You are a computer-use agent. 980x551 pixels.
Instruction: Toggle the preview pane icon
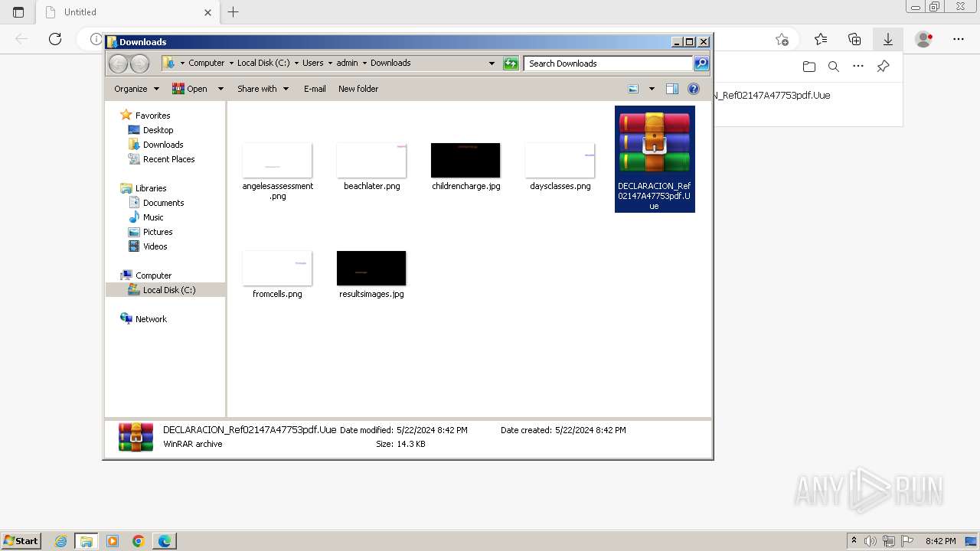[672, 89]
